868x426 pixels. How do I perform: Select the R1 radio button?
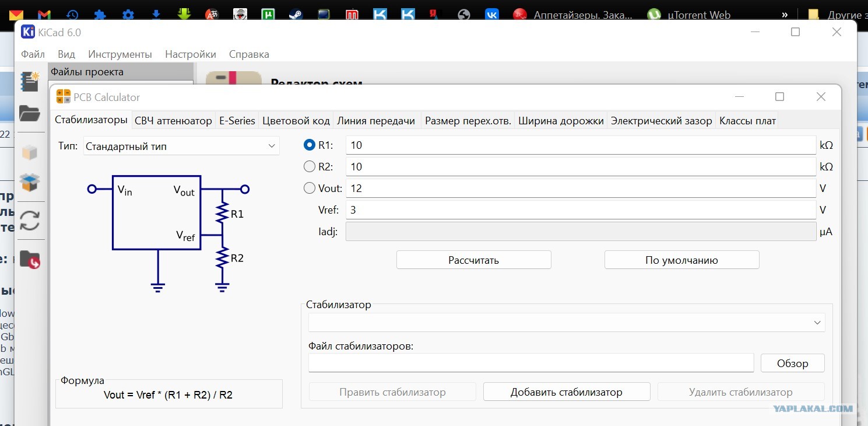click(x=310, y=145)
